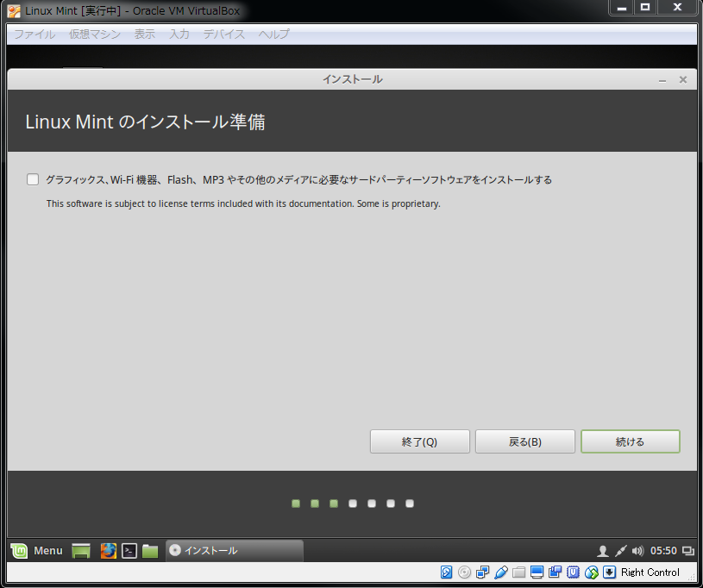703x588 pixels.
Task: Click the VirtualBox icon in title bar
Action: (x=14, y=10)
